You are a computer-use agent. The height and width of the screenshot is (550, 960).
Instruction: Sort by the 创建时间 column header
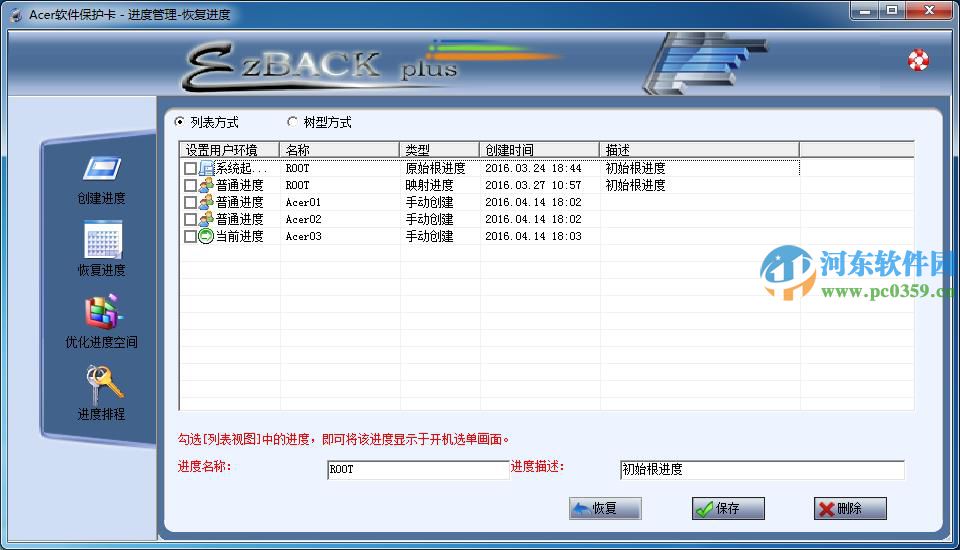[539, 149]
